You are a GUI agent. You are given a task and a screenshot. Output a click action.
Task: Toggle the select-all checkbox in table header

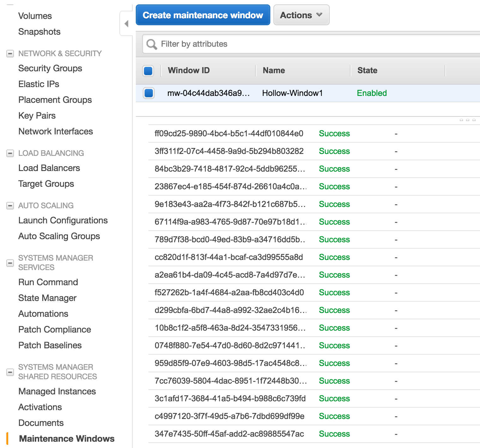coord(148,71)
